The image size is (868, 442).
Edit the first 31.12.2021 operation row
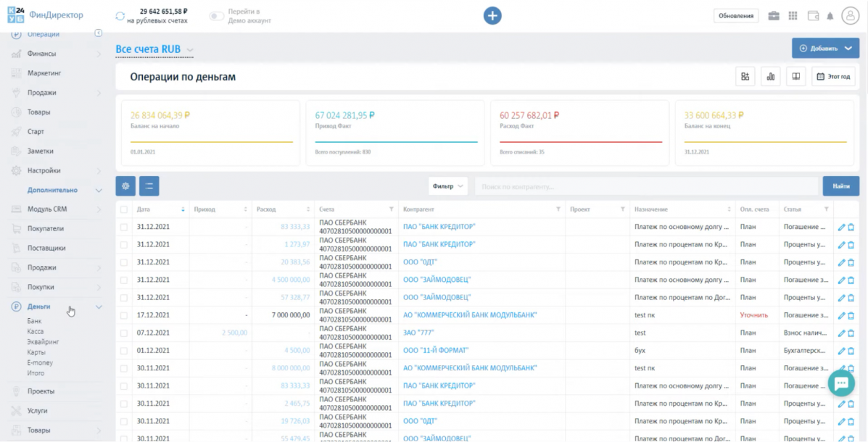tap(841, 227)
